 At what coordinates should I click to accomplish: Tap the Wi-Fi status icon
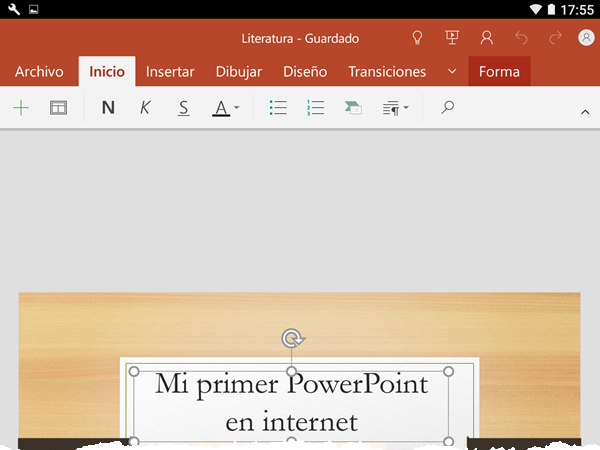click(536, 9)
